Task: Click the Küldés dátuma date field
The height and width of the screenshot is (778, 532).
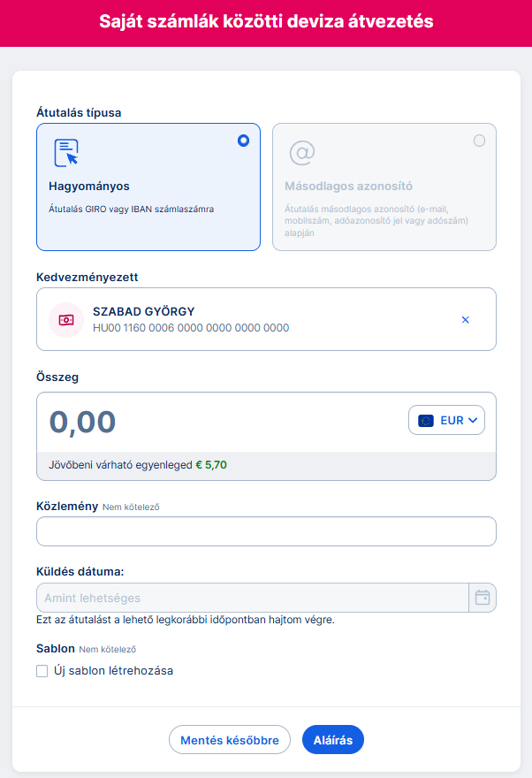Action: [252, 598]
